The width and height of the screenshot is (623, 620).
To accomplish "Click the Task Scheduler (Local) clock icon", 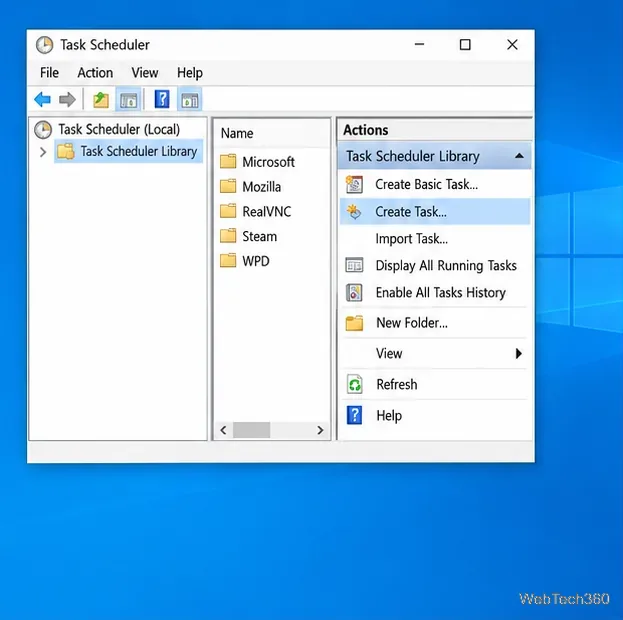I will coord(43,130).
